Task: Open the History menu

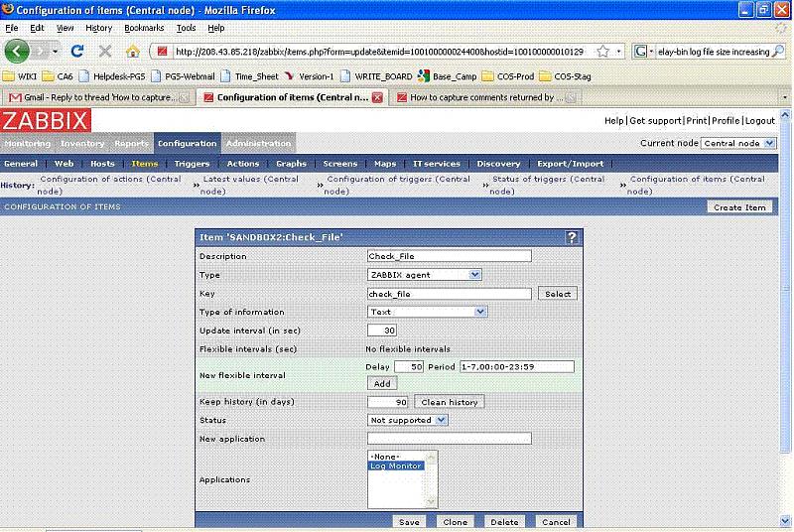Action: pyautogui.click(x=98, y=28)
